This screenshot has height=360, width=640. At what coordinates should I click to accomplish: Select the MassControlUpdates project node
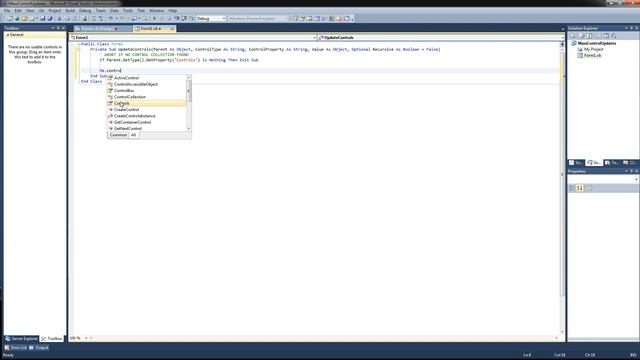pos(597,43)
